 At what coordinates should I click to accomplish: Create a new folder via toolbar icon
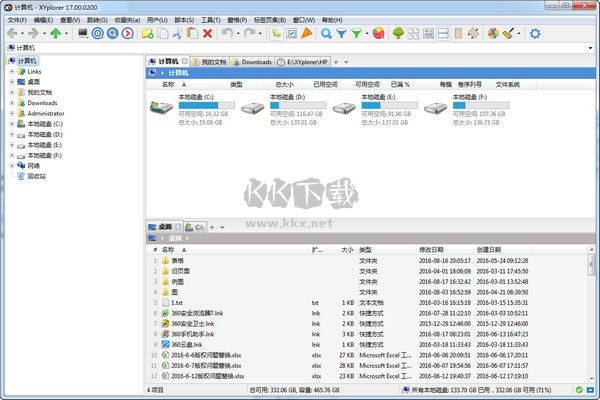click(148, 34)
